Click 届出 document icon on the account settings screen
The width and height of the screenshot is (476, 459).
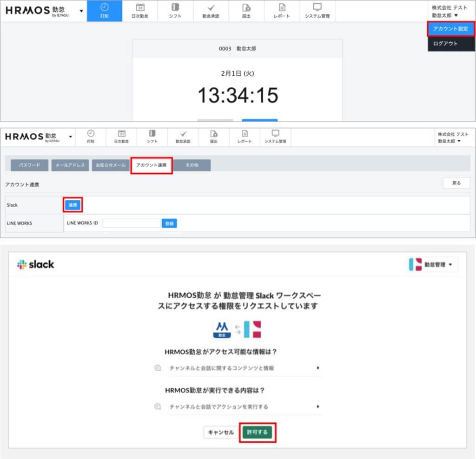point(213,134)
